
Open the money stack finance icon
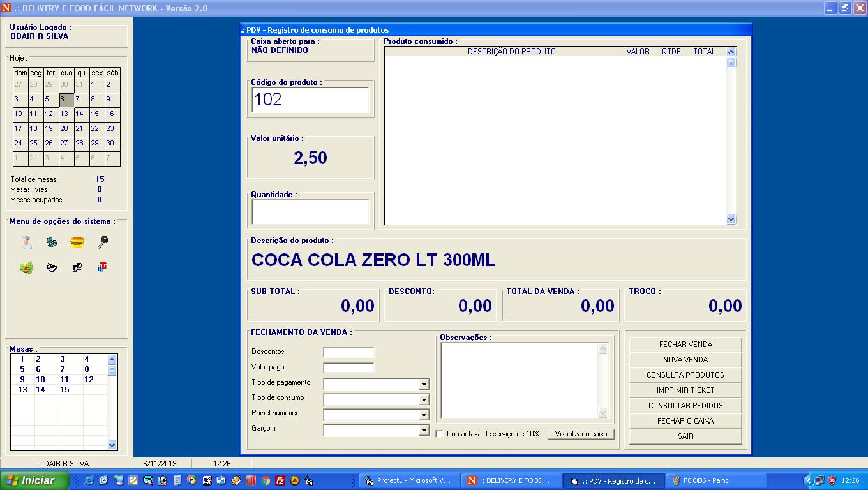coord(27,268)
